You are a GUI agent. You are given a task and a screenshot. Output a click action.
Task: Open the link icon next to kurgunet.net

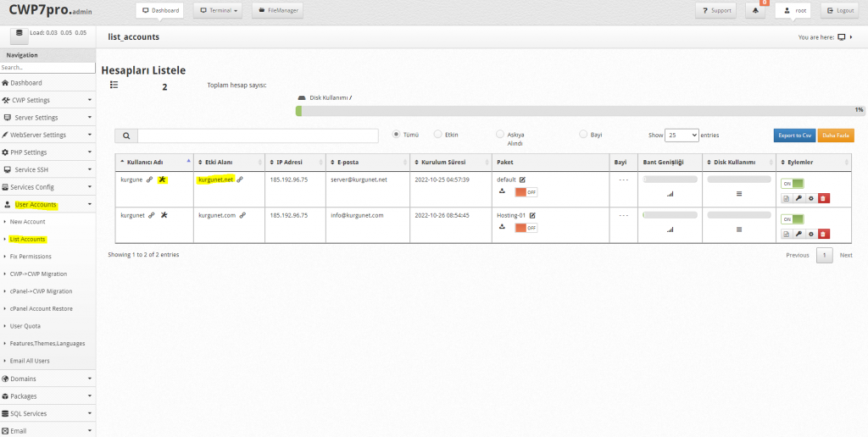pyautogui.click(x=240, y=180)
